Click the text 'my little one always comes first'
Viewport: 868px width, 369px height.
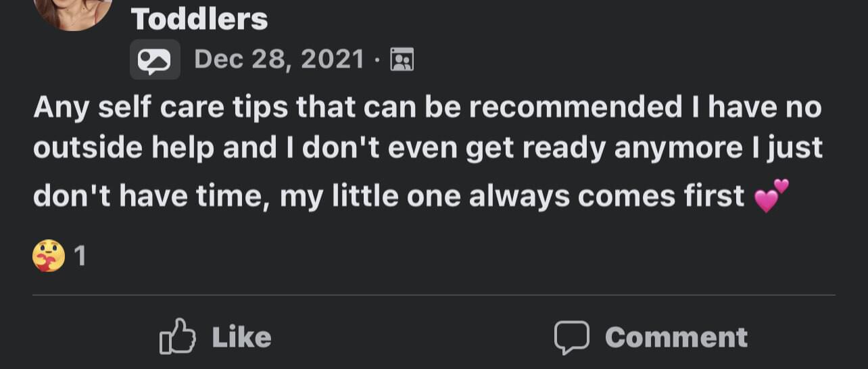click(512, 196)
